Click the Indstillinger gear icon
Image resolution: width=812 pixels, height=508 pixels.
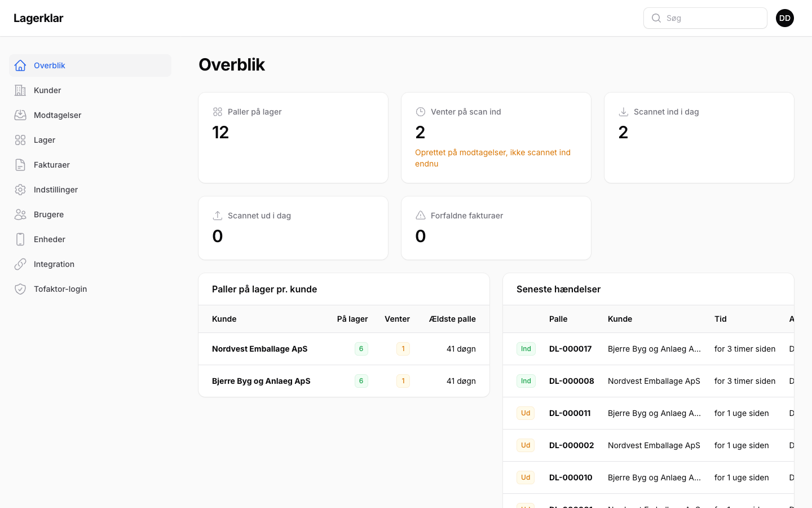[x=20, y=190]
